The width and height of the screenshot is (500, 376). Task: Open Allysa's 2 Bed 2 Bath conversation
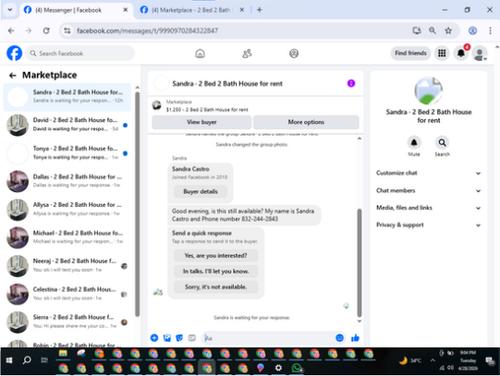point(67,209)
